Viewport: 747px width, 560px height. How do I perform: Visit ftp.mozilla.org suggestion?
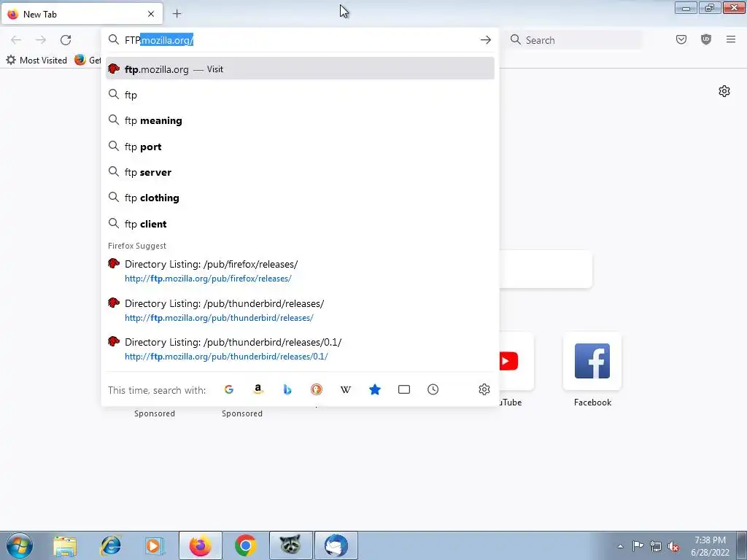(x=300, y=69)
